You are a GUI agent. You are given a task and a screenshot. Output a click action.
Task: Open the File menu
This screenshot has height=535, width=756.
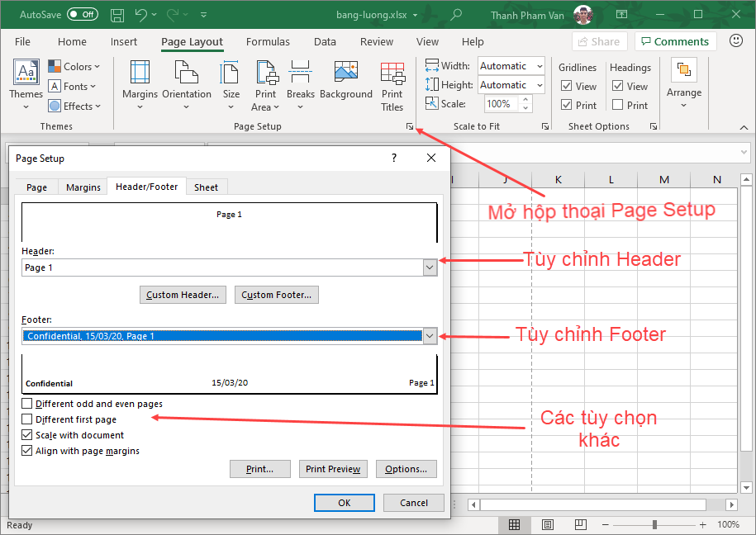pos(22,42)
